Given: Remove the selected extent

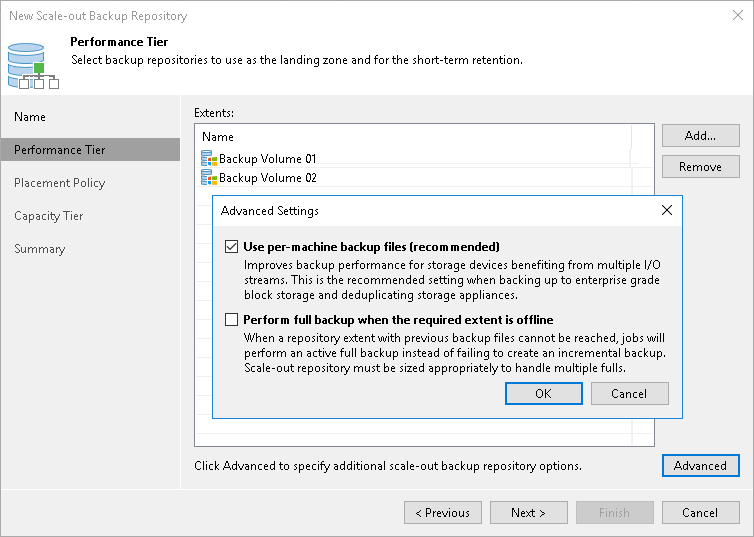Looking at the screenshot, I should pyautogui.click(x=701, y=166).
